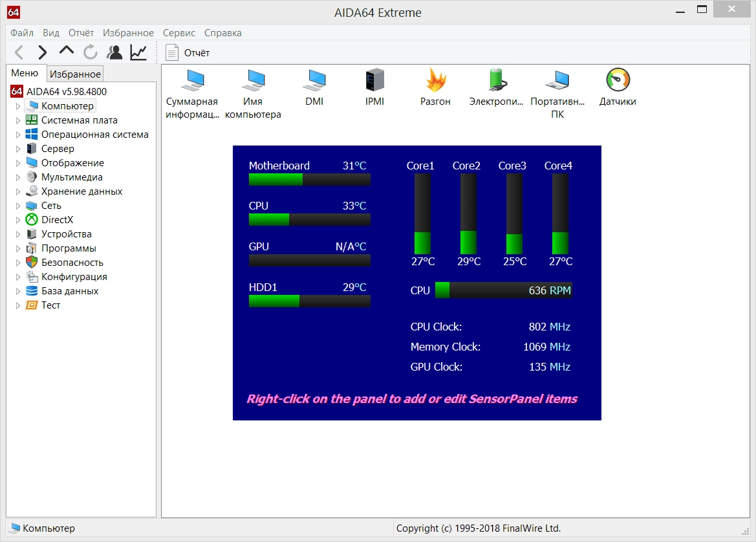756x542 pixels.
Task: Click the Системная плата motherboard icon
Action: pyautogui.click(x=31, y=120)
